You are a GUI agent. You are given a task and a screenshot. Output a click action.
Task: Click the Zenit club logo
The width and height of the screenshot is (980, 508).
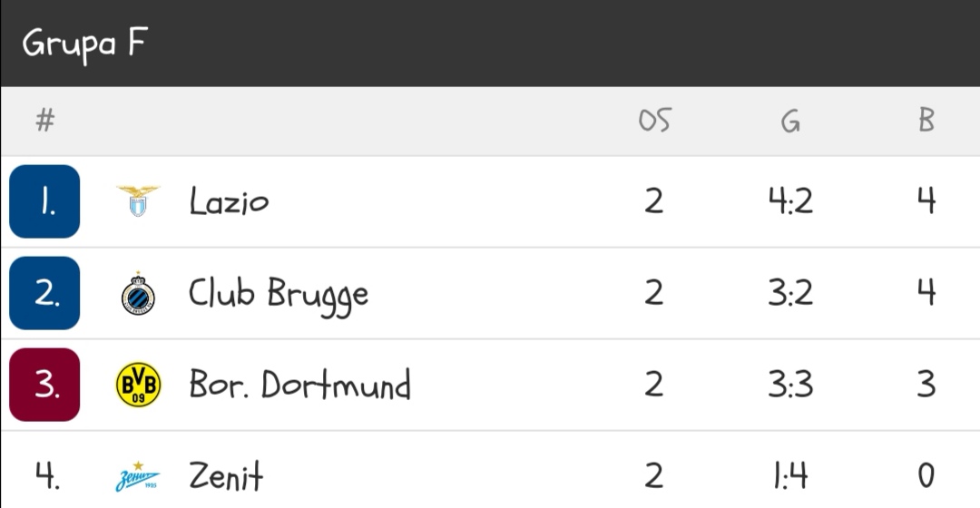click(x=138, y=476)
